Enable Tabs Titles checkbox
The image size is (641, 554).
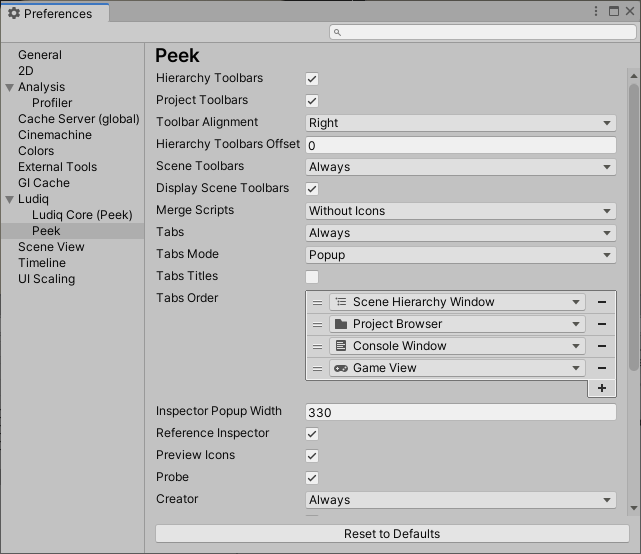312,277
